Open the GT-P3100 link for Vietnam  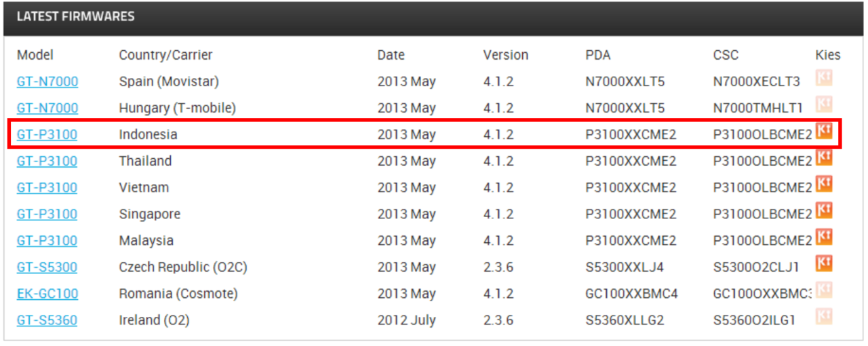coord(47,187)
